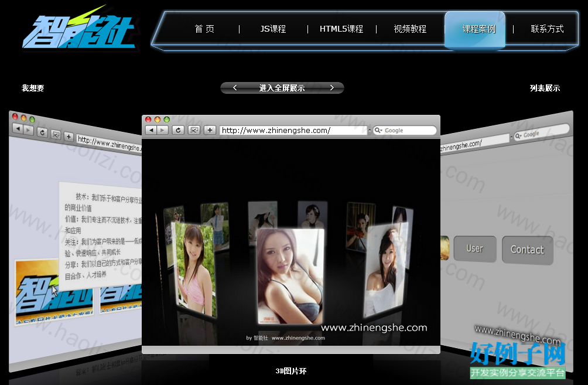Click plus icon in left browser window

click(69, 136)
